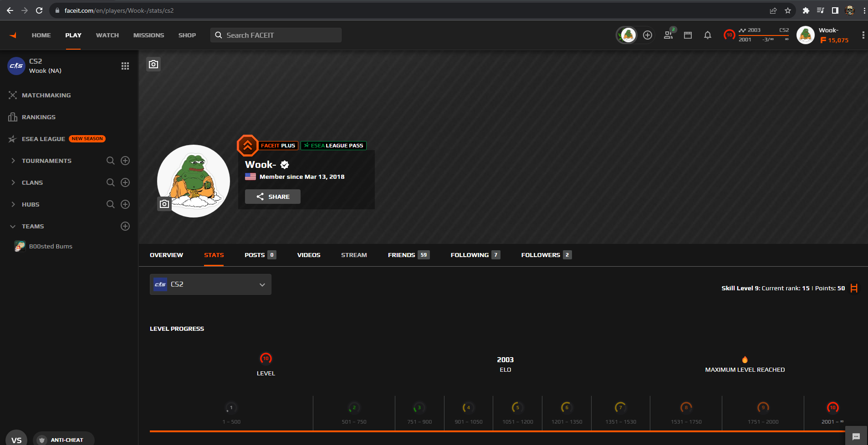
Task: Go to the Watch menu
Action: coord(107,35)
